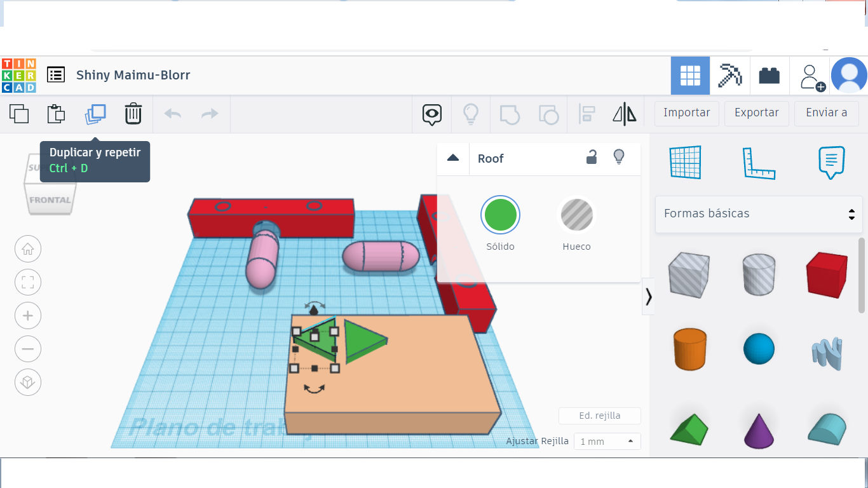Image resolution: width=868 pixels, height=488 pixels.
Task: Click the Exportar button
Action: [x=757, y=113]
